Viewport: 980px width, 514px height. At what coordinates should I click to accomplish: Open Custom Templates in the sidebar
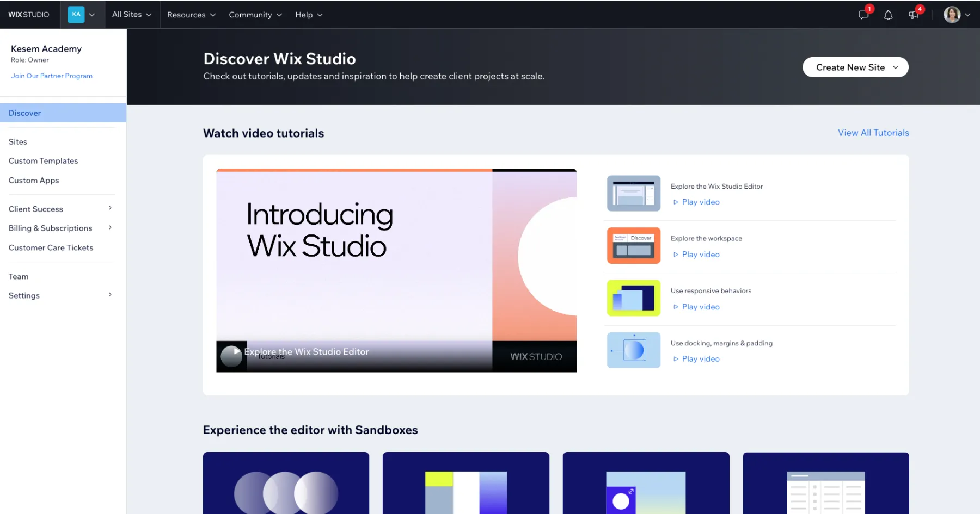pos(44,161)
